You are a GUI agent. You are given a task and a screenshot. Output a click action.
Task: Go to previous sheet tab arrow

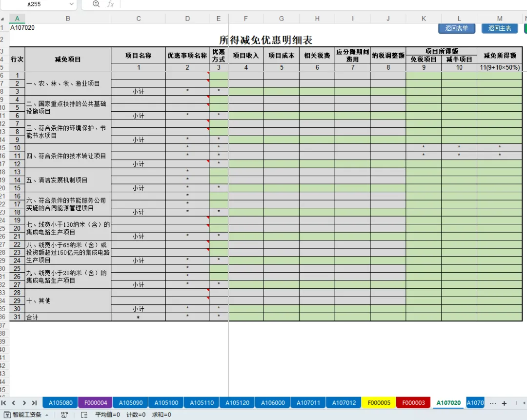(14, 403)
